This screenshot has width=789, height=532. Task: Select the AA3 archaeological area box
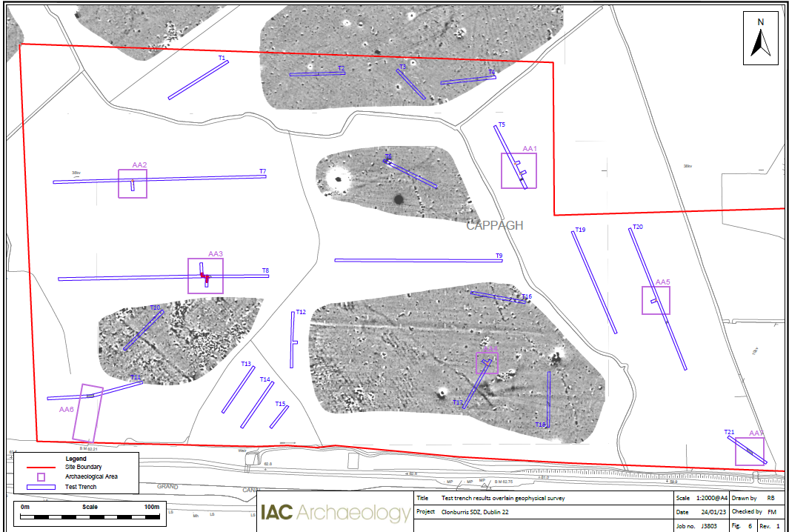pyautogui.click(x=205, y=276)
